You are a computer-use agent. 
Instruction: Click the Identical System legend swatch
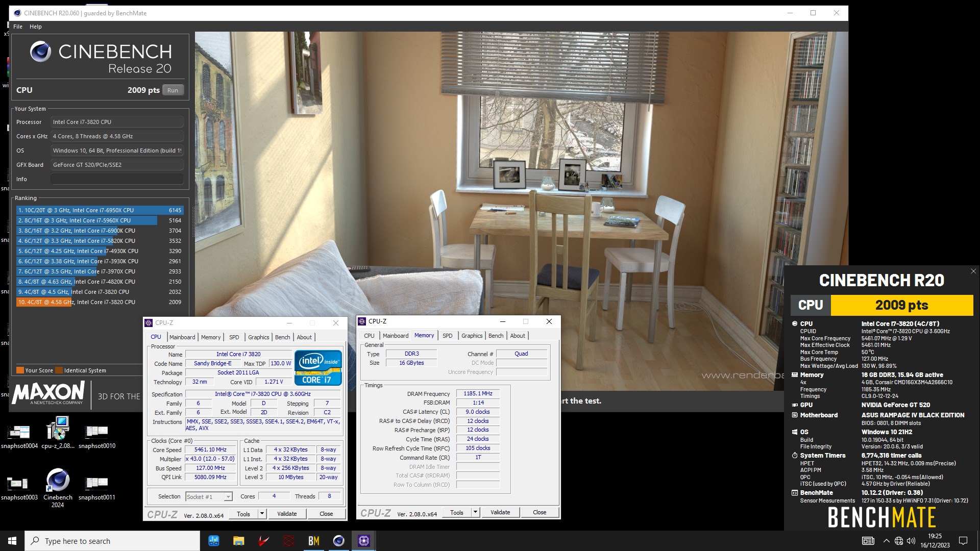pyautogui.click(x=59, y=370)
